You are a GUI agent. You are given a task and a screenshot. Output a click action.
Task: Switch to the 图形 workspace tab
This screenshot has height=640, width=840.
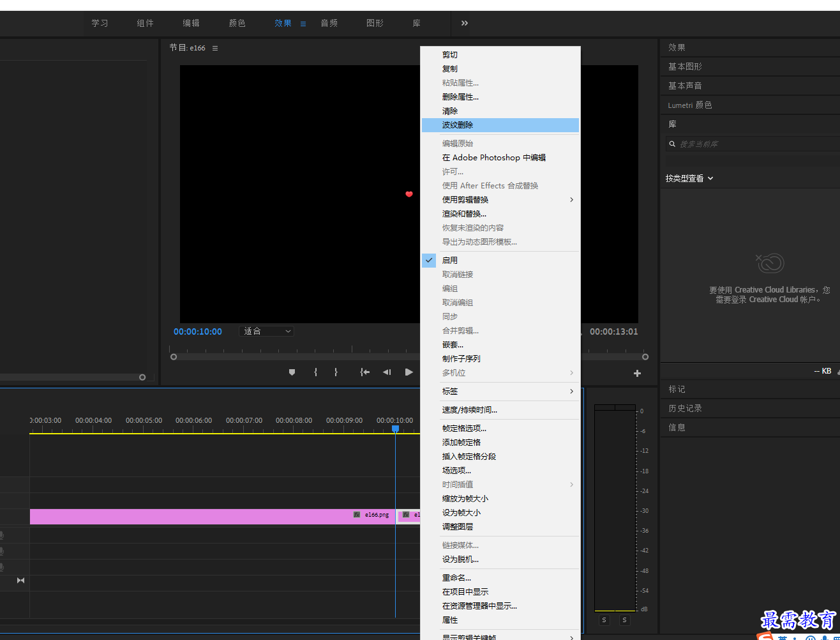[x=375, y=23]
